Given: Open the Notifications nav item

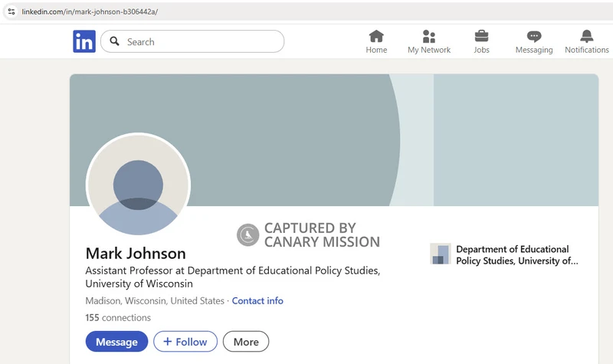Looking at the screenshot, I should coord(586,42).
